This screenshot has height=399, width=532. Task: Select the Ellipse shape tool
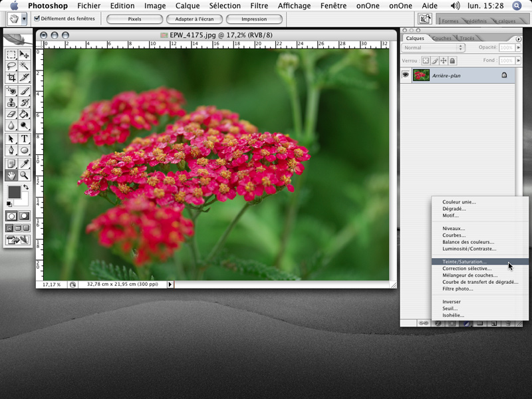tap(24, 150)
